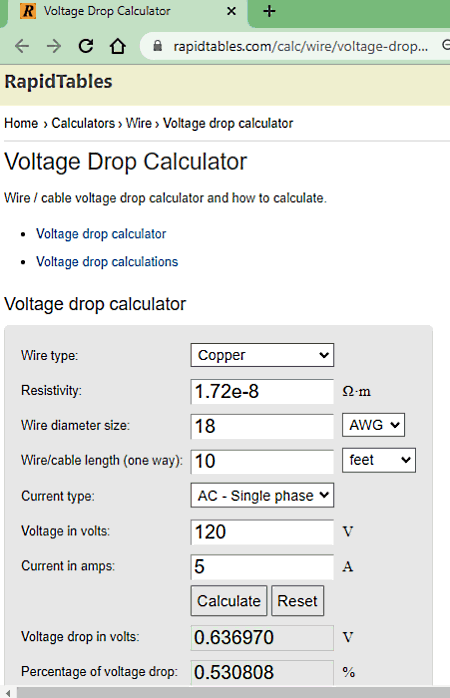Open the Wire type Copper dropdown
This screenshot has height=698, width=450.
pos(262,355)
